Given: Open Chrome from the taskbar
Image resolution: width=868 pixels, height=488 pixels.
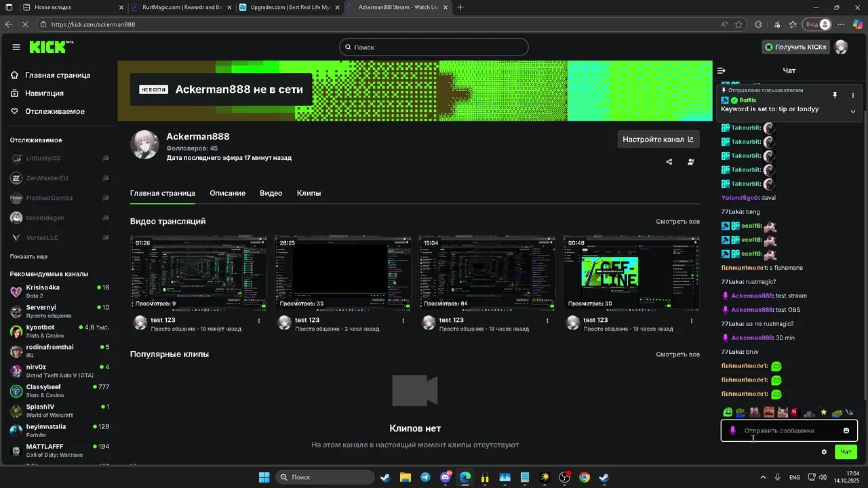Looking at the screenshot, I should pos(585,477).
